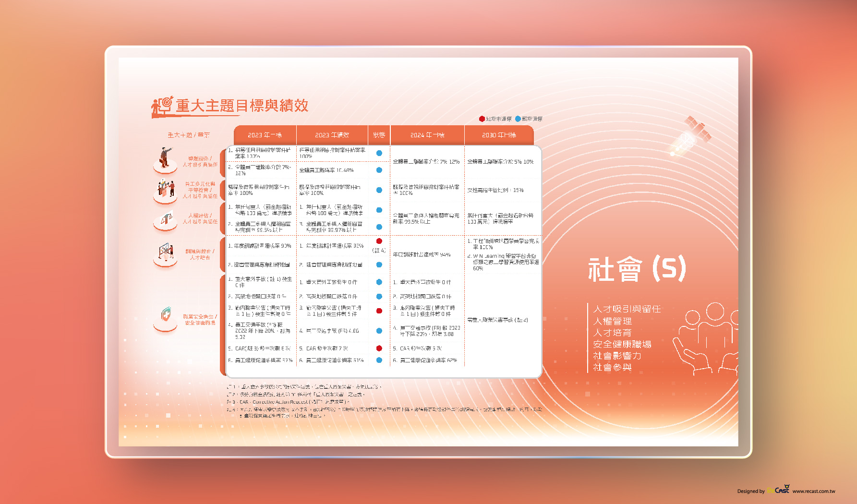Click the 人權評估 / 人才吸引與留任 topic label

coord(200,218)
